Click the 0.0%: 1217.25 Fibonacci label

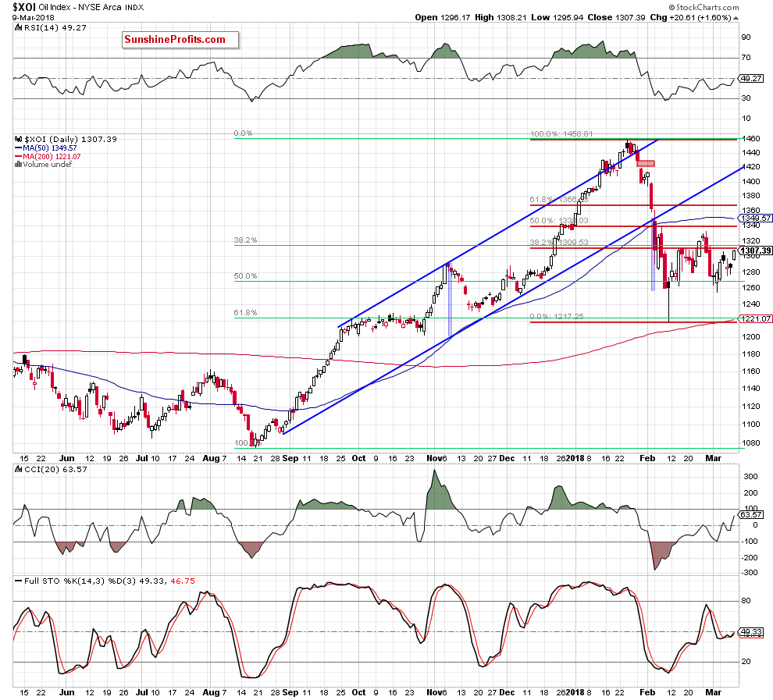pyautogui.click(x=557, y=316)
